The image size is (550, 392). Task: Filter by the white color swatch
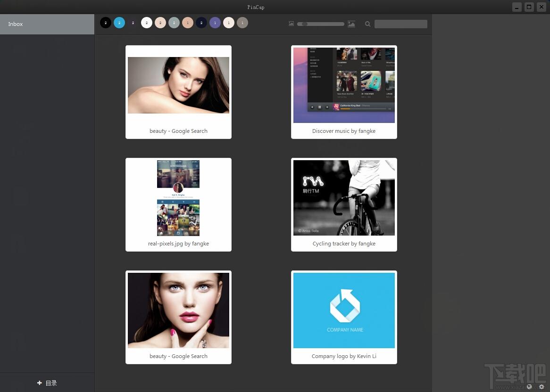147,23
